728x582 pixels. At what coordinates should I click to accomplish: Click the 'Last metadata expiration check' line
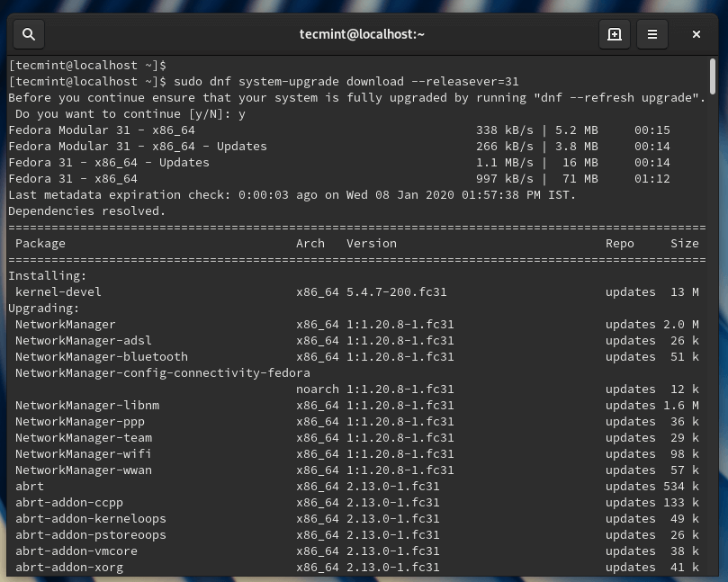point(292,195)
